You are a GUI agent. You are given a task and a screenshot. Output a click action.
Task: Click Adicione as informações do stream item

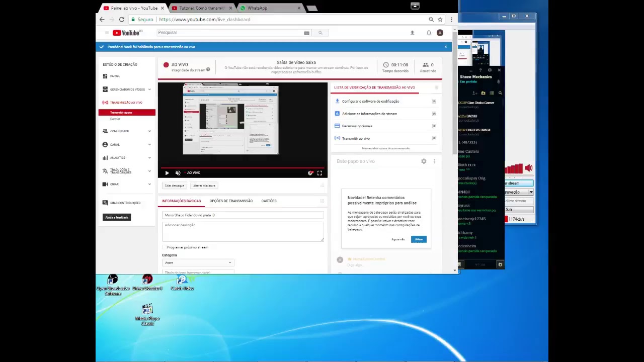[369, 114]
